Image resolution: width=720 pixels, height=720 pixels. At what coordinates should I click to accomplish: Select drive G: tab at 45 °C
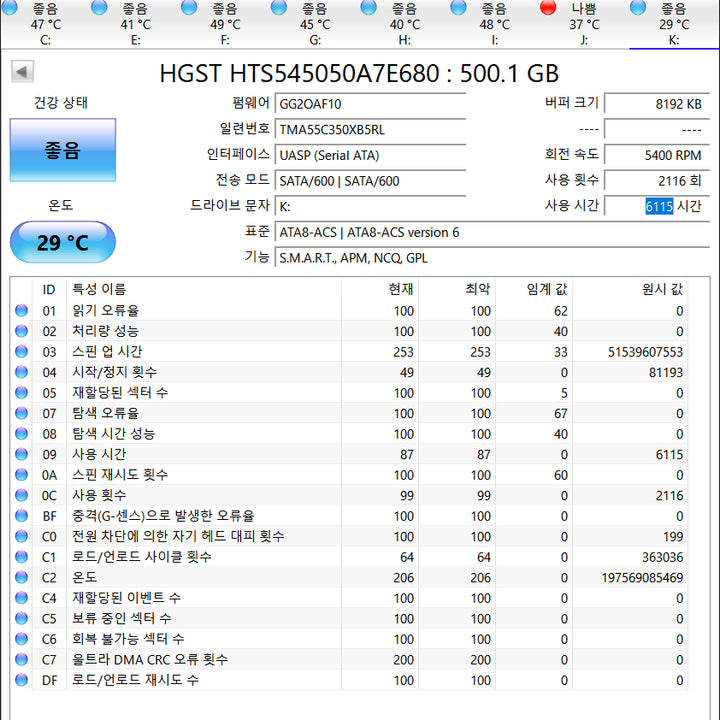[315, 24]
